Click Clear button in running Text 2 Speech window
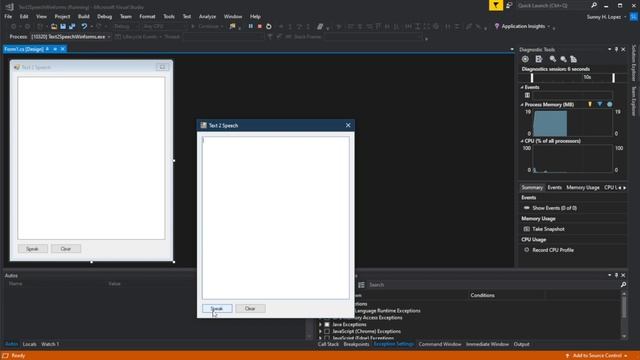 (x=250, y=309)
